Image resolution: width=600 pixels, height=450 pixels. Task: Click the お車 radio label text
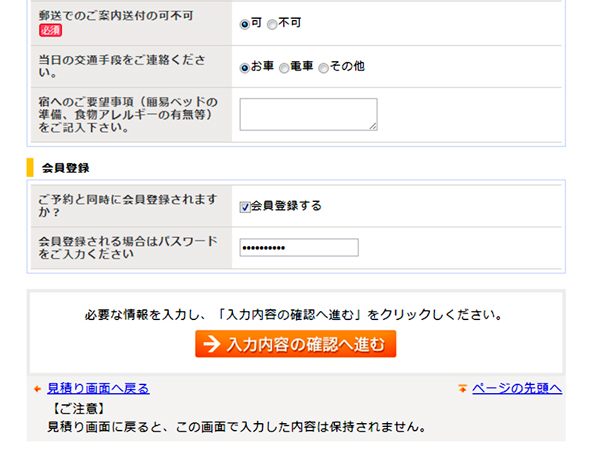(x=262, y=66)
